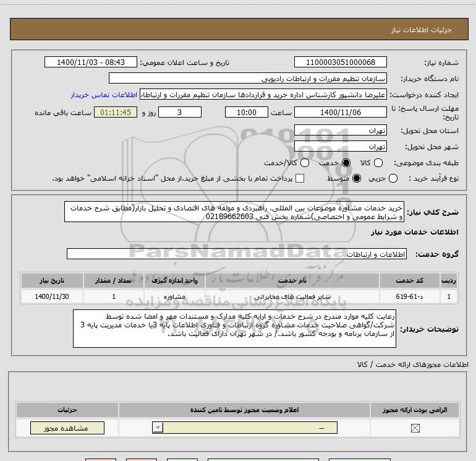Viewport: 476px width, 461px height.
Task: Click the request creator field
Action: coord(263,95)
